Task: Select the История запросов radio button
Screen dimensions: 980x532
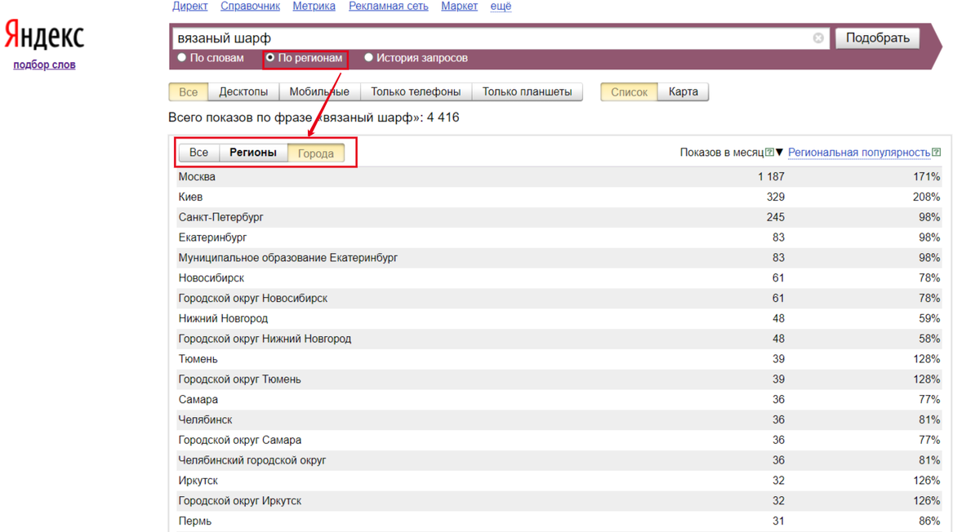Action: coord(368,58)
